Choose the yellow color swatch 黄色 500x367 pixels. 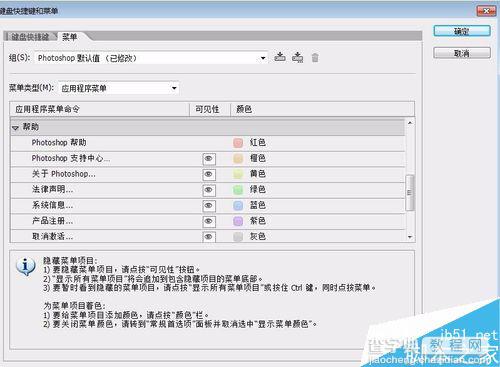pos(238,174)
